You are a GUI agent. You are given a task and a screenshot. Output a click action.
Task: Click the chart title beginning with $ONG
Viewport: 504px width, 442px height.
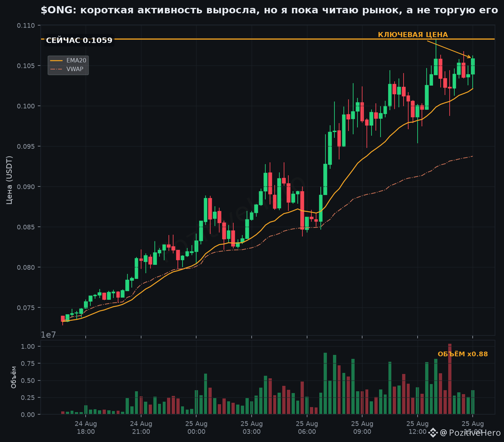(x=269, y=10)
